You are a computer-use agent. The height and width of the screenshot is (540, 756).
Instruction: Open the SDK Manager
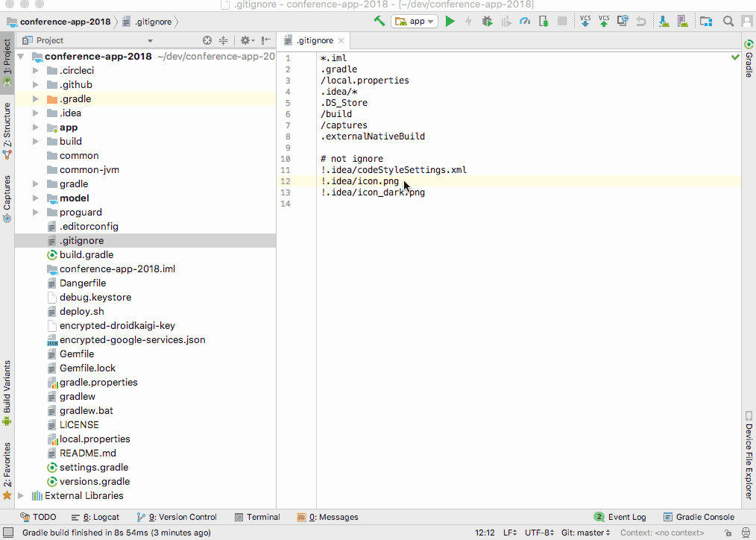(x=664, y=22)
